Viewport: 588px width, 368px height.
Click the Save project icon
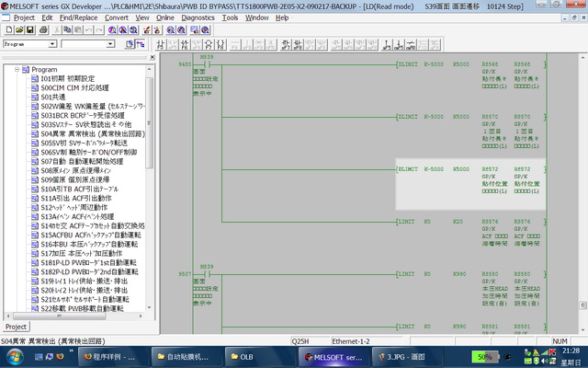point(29,30)
